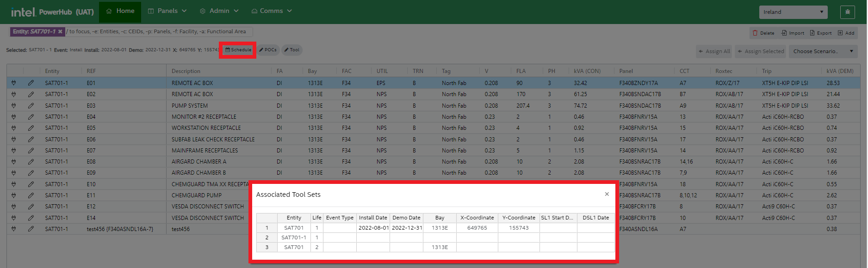
Task: Open the Comms menu
Action: pyautogui.click(x=272, y=11)
